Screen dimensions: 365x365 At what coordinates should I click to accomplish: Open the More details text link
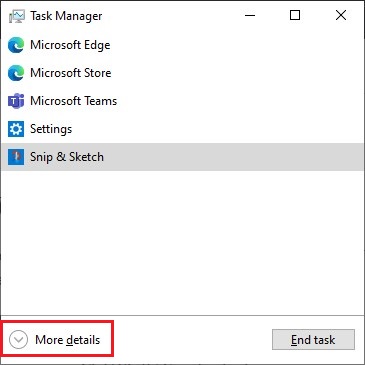click(68, 340)
